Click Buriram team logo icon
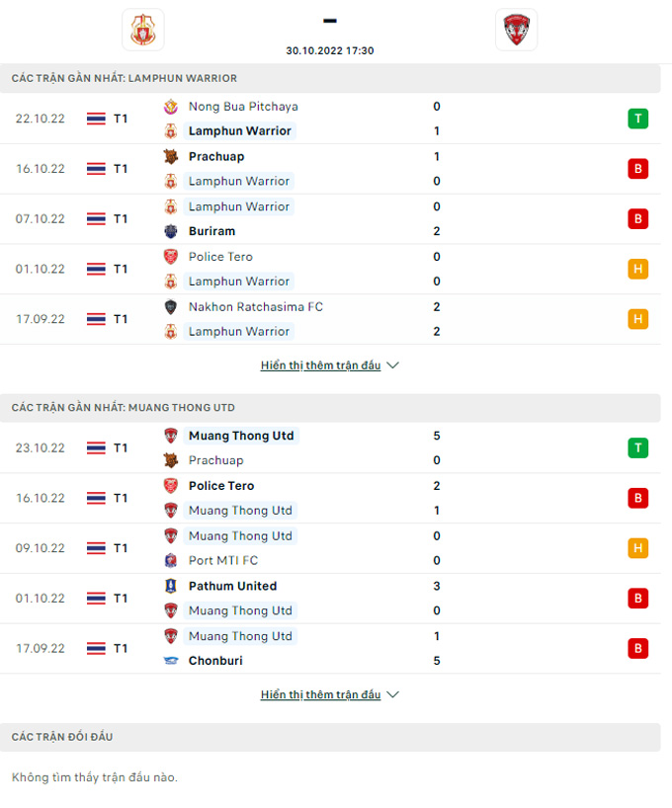This screenshot has width=672, height=808. pos(171,231)
